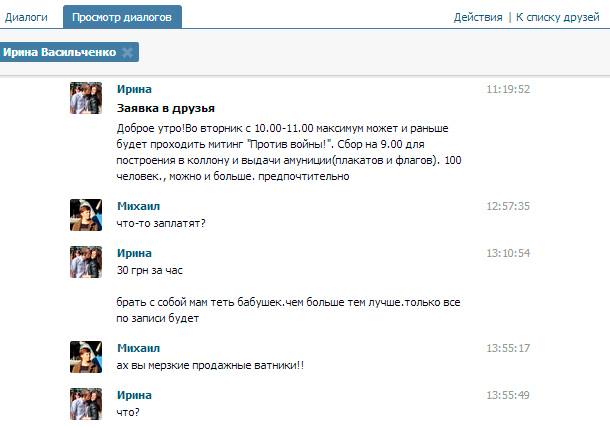The image size is (610, 428).
Task: Open sender name Ирина on Заявка в друзья message
Action: point(134,89)
